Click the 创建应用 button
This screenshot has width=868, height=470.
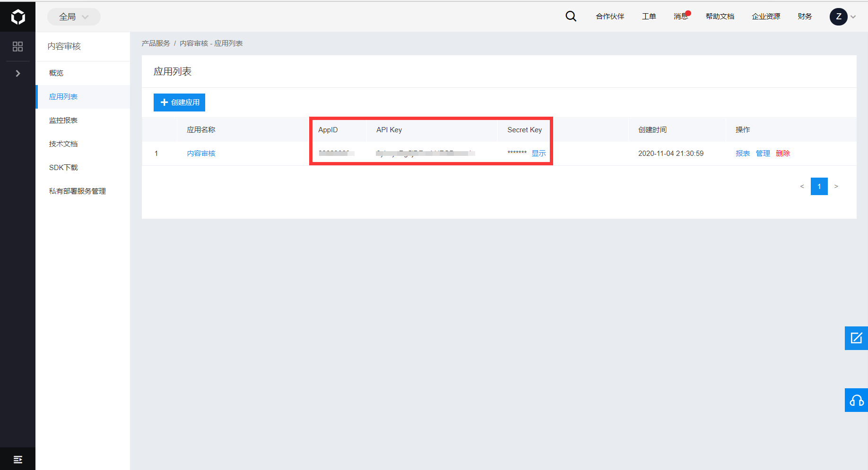179,103
